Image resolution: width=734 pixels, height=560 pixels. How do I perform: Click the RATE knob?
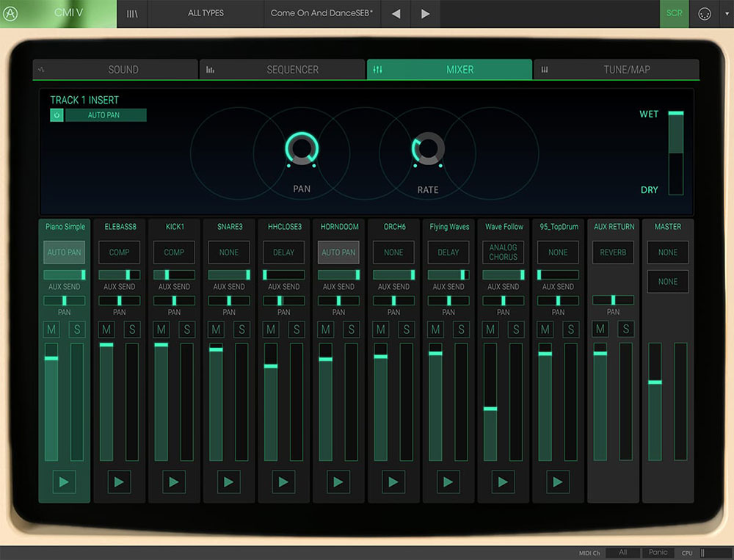[428, 149]
